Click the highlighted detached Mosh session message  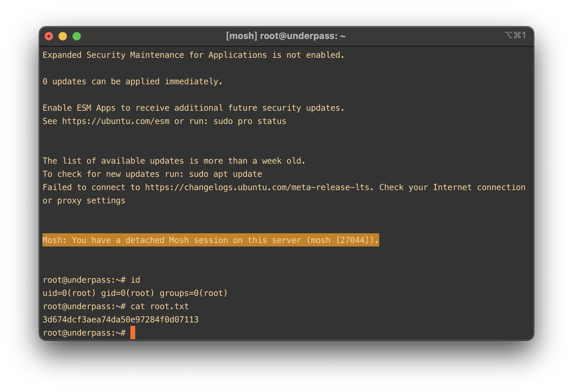(x=211, y=240)
